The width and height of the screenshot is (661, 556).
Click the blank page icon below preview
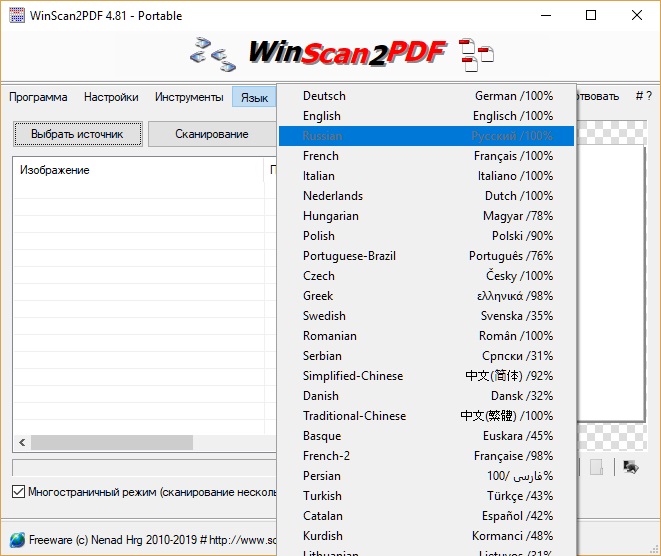[x=596, y=467]
